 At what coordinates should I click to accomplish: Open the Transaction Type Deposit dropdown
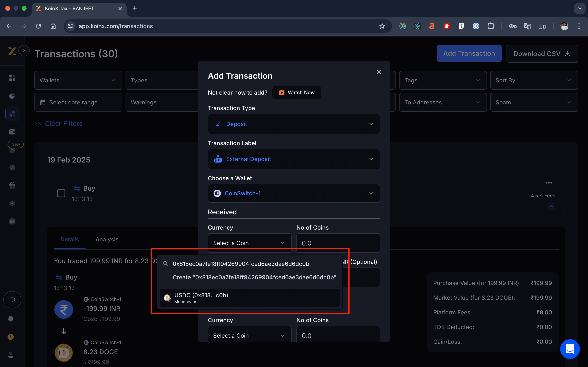[294, 124]
